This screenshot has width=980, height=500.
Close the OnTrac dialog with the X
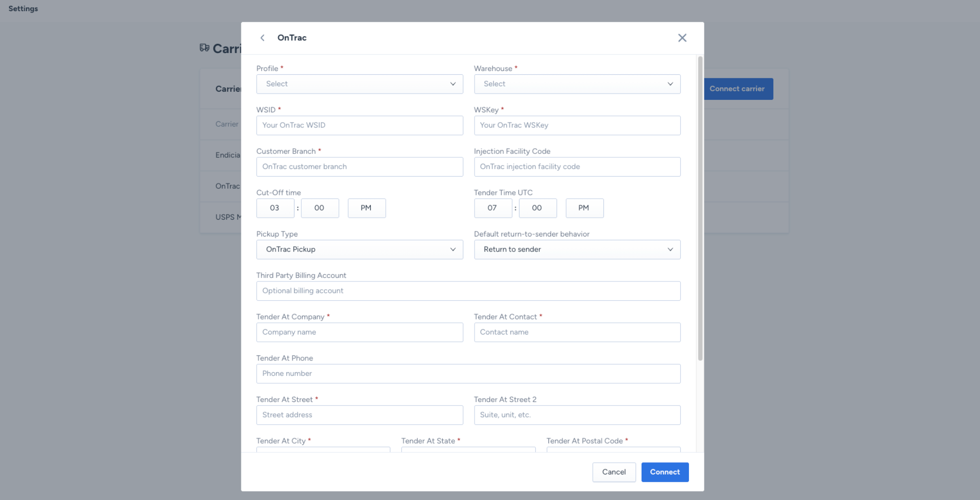point(682,38)
